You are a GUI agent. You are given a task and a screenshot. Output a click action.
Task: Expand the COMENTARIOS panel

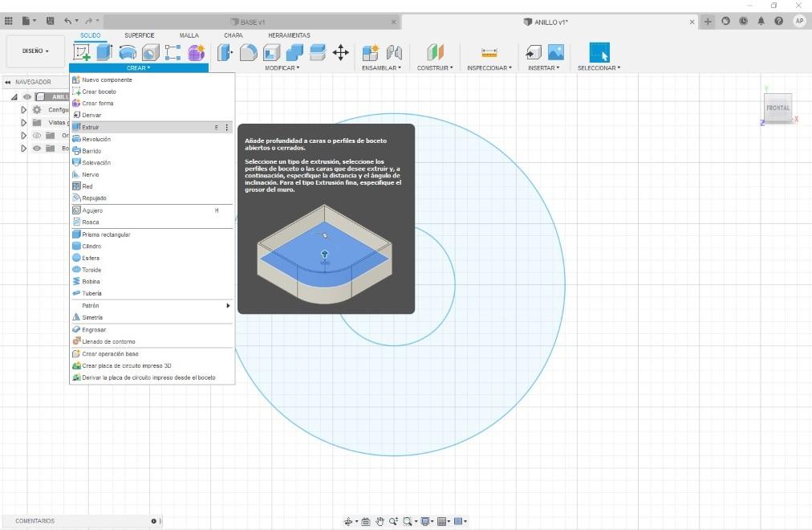point(154,521)
